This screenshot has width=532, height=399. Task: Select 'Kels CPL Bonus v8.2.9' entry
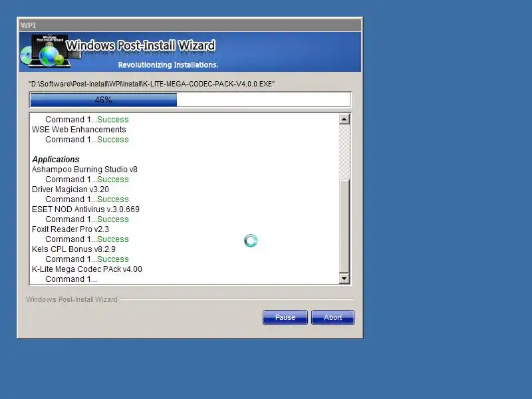[x=74, y=249]
